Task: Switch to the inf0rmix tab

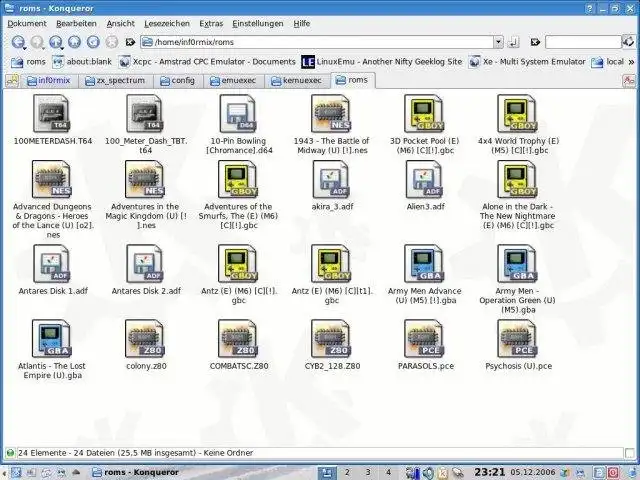Action: [x=49, y=81]
